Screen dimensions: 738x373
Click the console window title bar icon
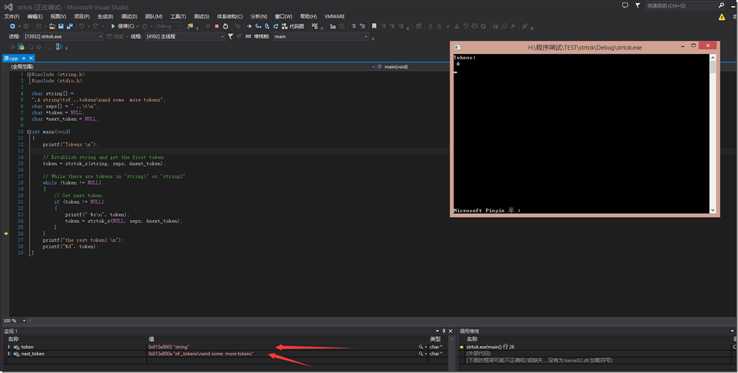pyautogui.click(x=458, y=47)
